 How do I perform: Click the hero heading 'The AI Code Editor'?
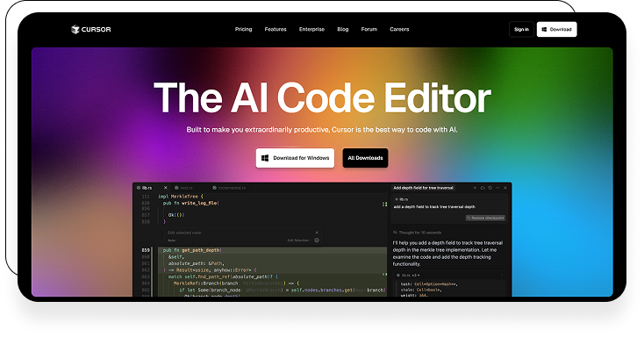(322, 97)
